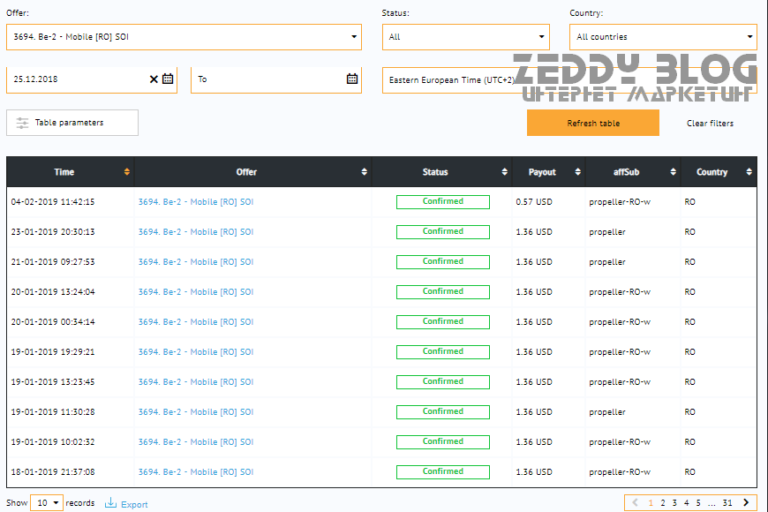Open calendar icon in the To field
Screen dimensions: 768x512
(x=352, y=78)
